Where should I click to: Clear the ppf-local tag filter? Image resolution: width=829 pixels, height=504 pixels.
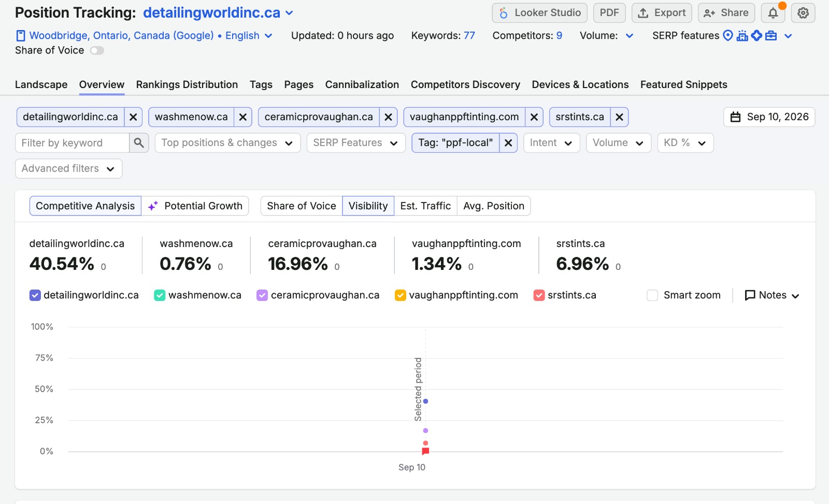(508, 143)
